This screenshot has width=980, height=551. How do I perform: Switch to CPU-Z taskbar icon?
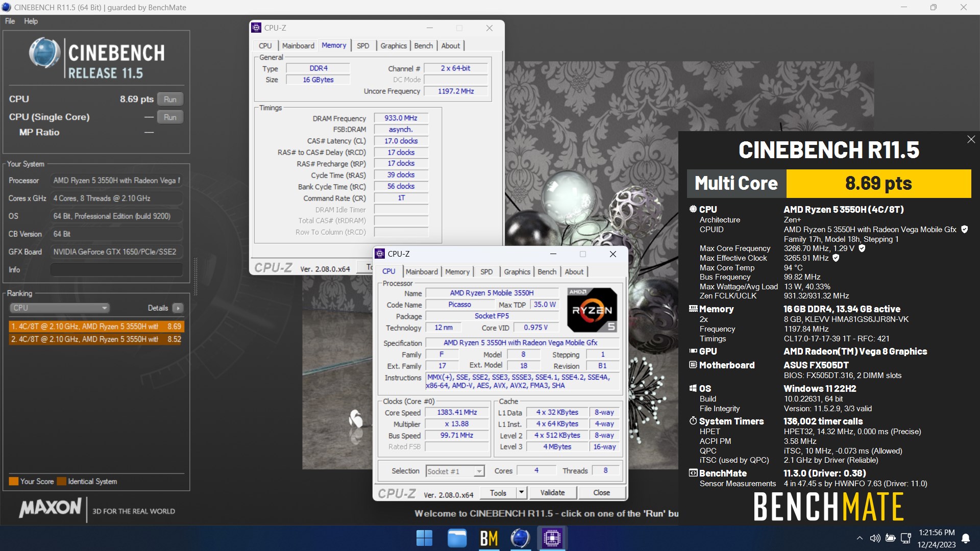(x=552, y=538)
